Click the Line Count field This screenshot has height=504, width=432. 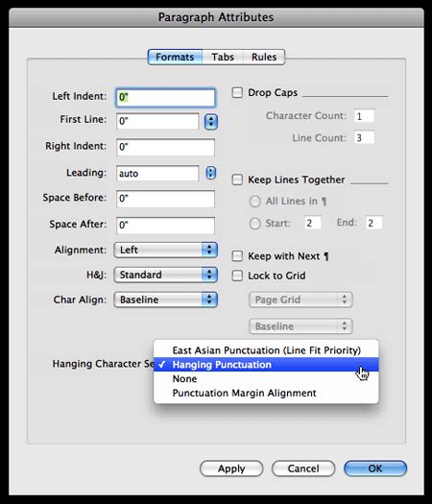click(364, 137)
